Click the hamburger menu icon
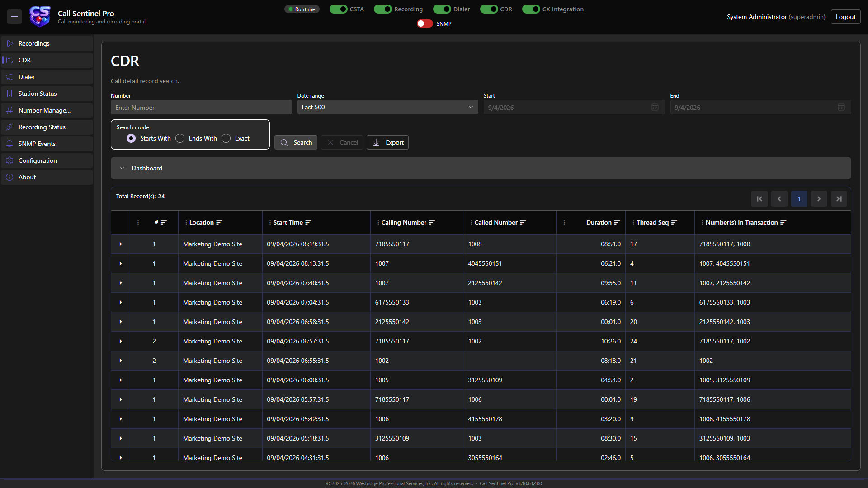Screen dimensions: 868x488 click(14, 17)
